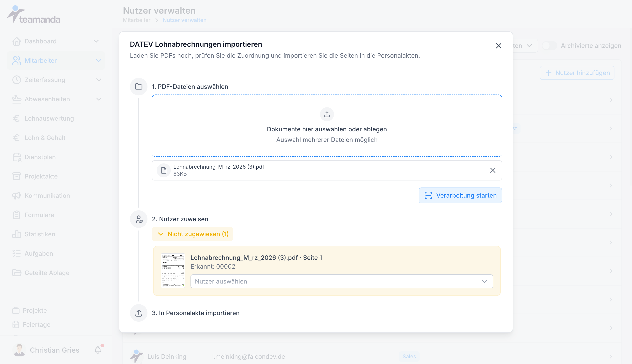Click the Mitarbeiter breadcrumb link

(x=137, y=20)
